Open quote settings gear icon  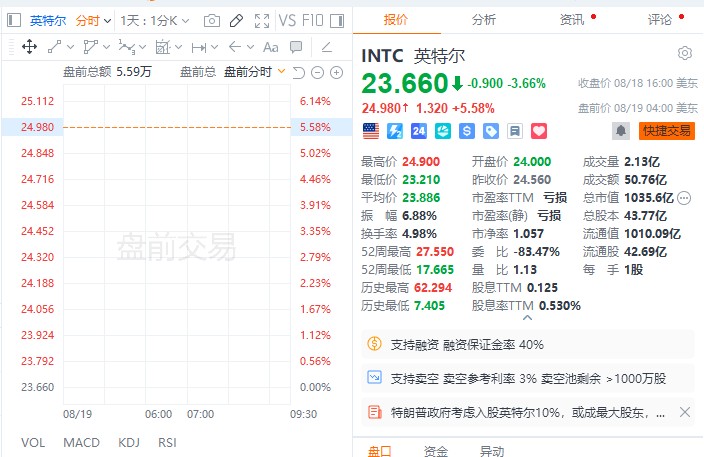coord(685,53)
